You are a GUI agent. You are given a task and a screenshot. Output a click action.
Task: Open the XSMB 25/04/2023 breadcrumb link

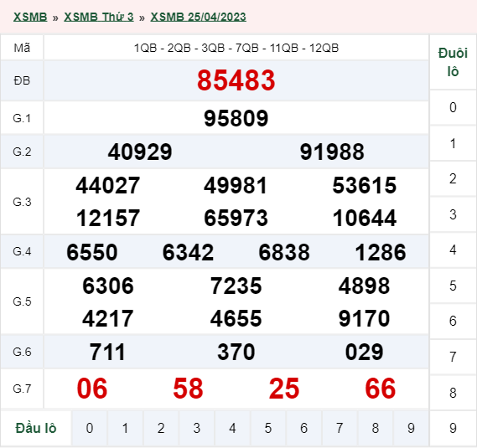click(x=198, y=17)
